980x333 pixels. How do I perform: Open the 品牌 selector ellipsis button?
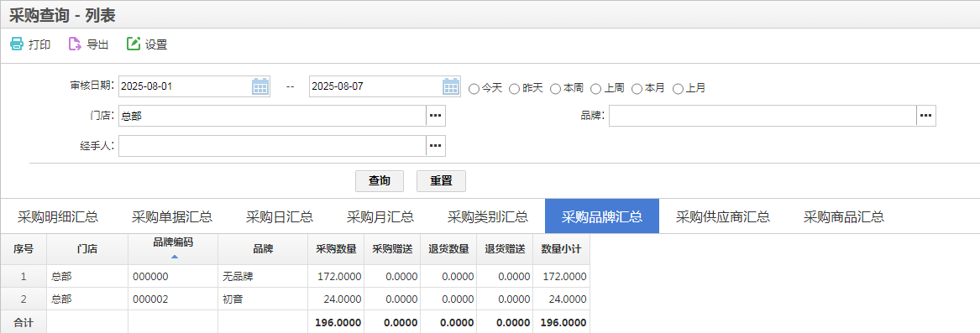click(x=926, y=116)
